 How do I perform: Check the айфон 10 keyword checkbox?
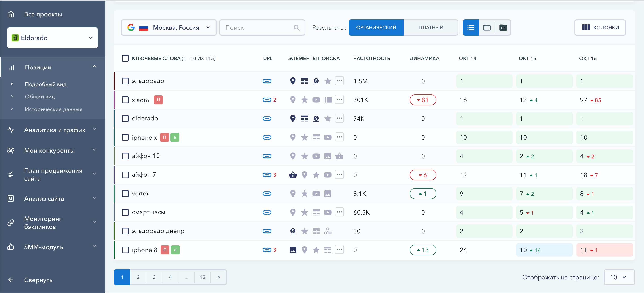coord(125,156)
